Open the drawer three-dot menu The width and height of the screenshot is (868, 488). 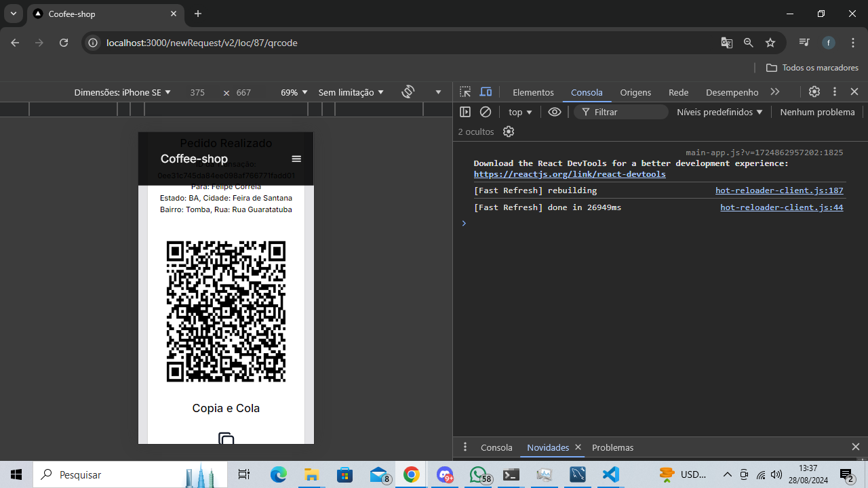465,447
